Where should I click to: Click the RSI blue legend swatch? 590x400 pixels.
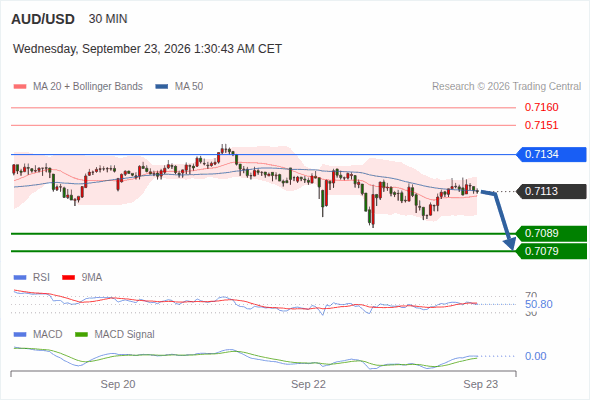[20, 278]
